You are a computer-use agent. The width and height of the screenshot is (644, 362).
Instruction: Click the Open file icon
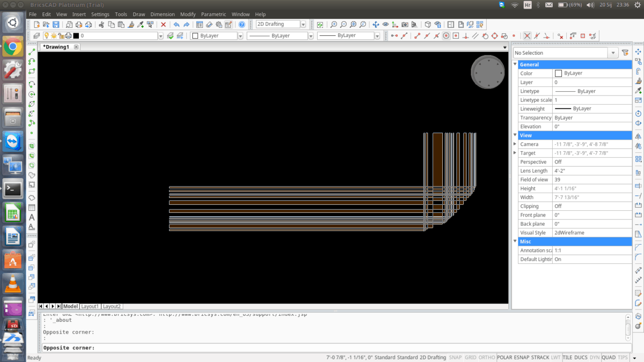tap(46, 25)
